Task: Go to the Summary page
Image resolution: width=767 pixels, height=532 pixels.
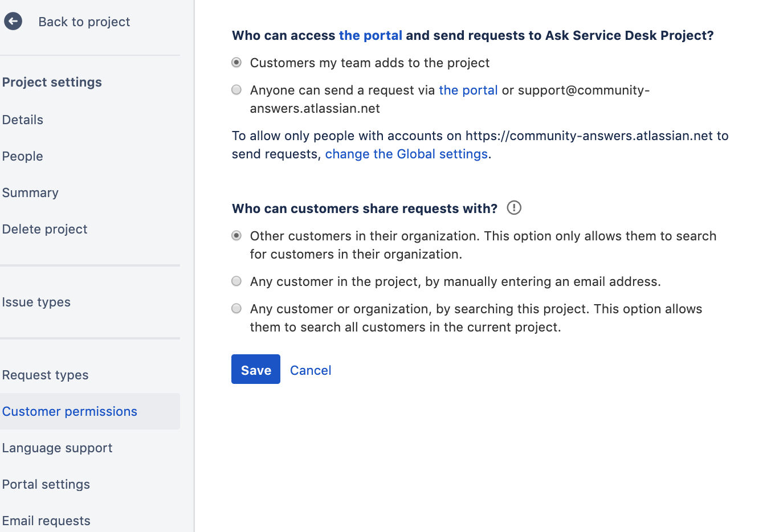Action: 30,193
